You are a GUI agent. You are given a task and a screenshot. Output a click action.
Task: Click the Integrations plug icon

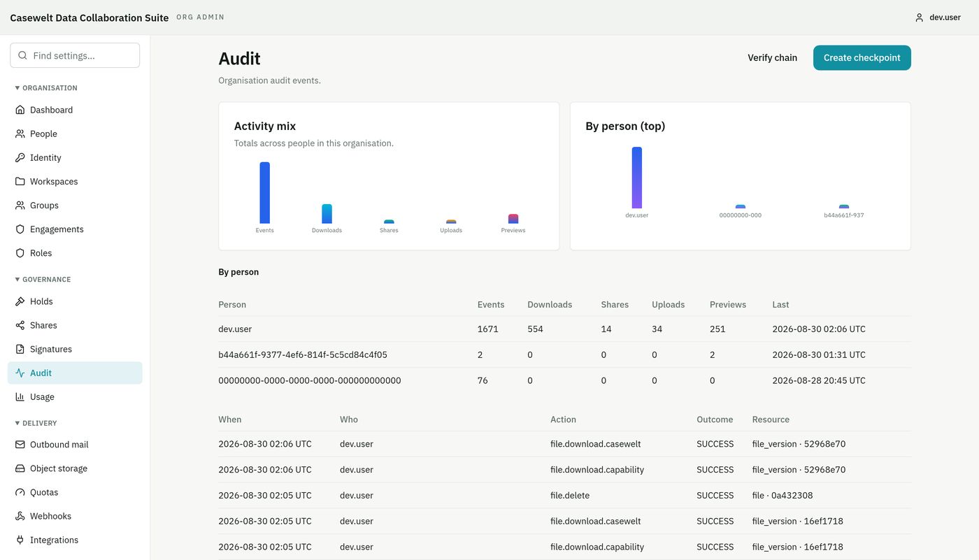20,540
